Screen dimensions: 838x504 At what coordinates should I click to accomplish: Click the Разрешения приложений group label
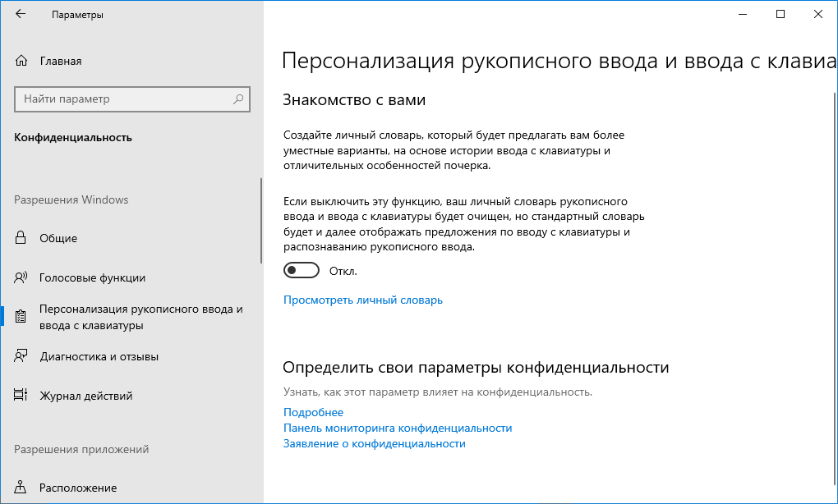pyautogui.click(x=81, y=450)
